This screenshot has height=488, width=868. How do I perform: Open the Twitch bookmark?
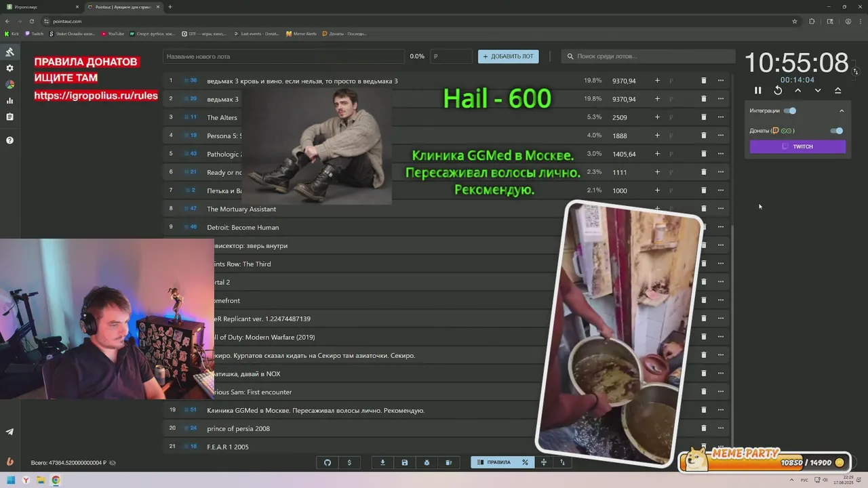[35, 33]
